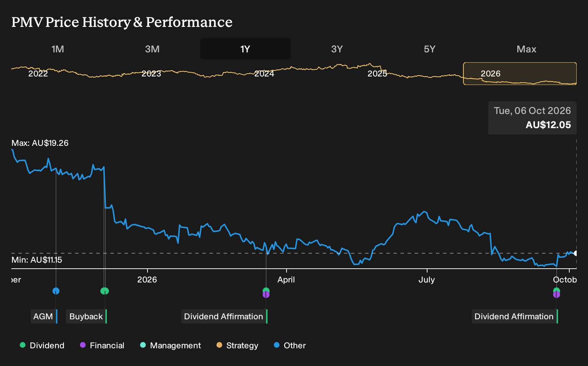Click the July axis label
588x366 pixels.
pos(427,280)
